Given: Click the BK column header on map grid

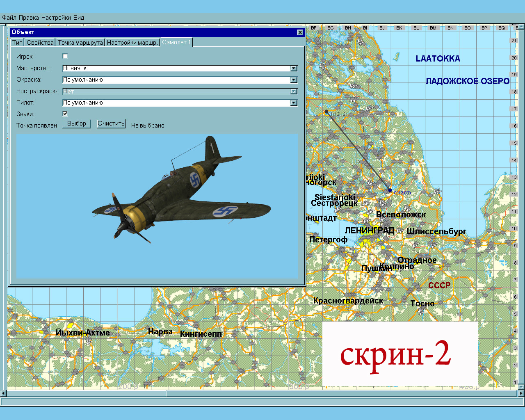Looking at the screenshot, I should (x=399, y=28).
